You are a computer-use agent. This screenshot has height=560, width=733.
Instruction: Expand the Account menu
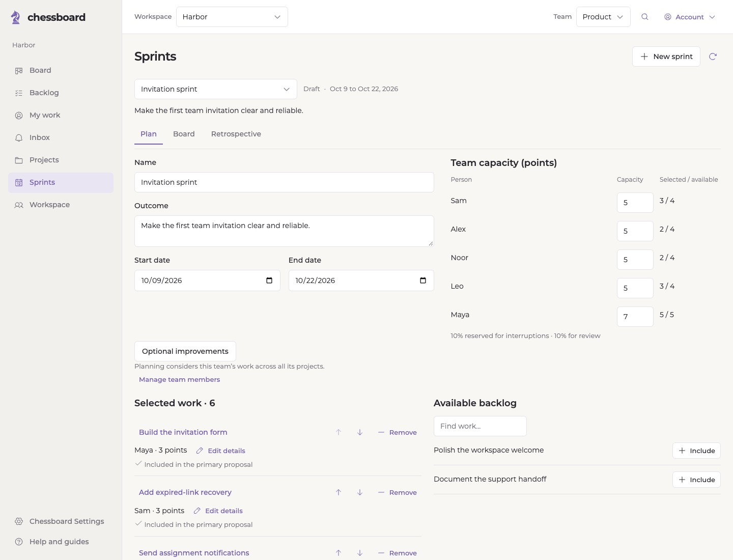click(x=690, y=17)
